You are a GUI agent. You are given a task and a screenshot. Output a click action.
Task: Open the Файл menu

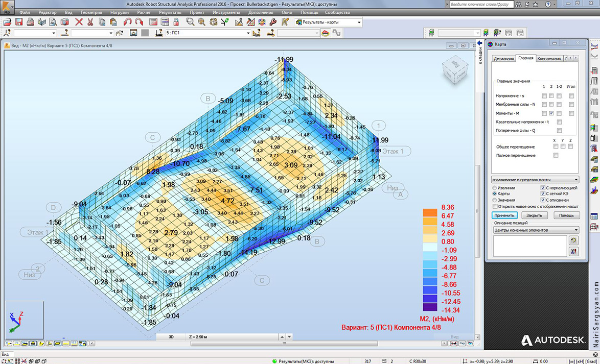click(25, 13)
